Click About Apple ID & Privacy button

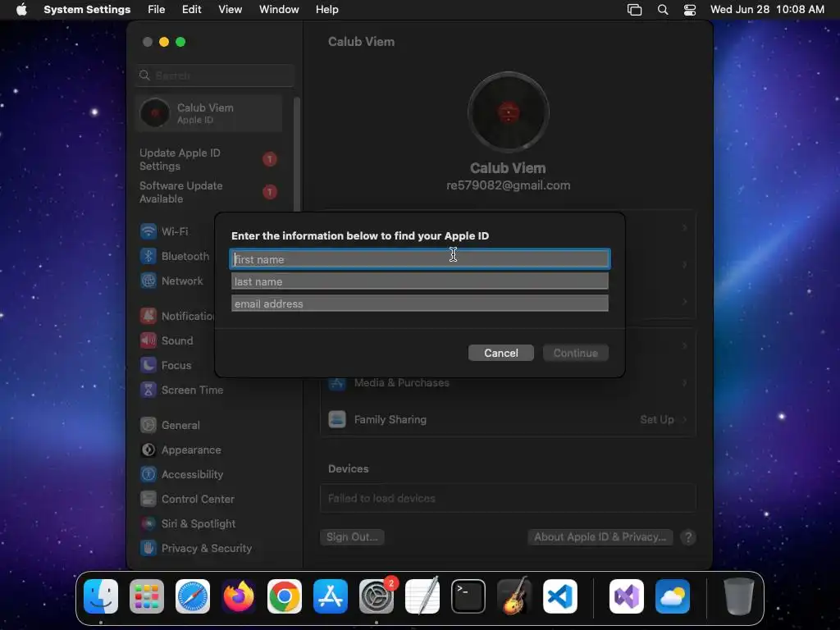pos(600,536)
